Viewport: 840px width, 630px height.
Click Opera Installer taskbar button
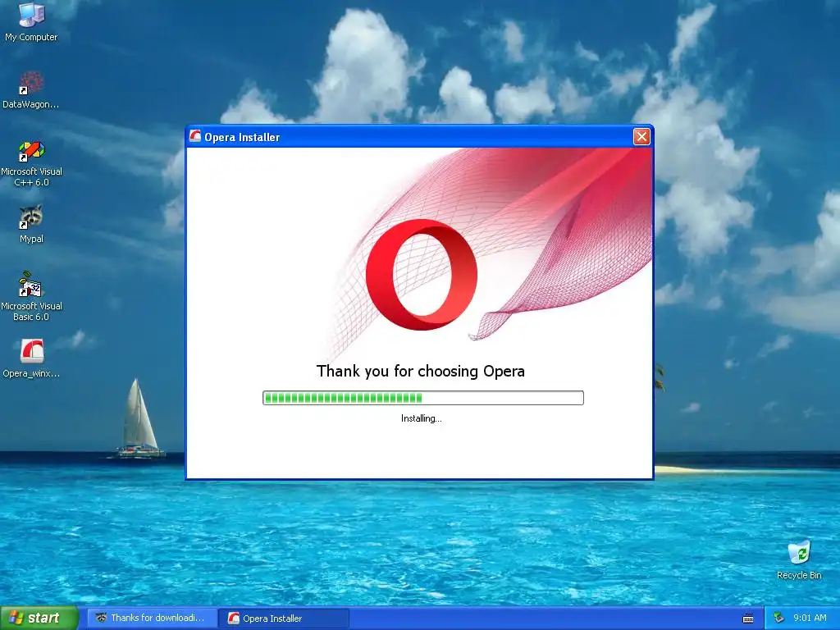284,619
